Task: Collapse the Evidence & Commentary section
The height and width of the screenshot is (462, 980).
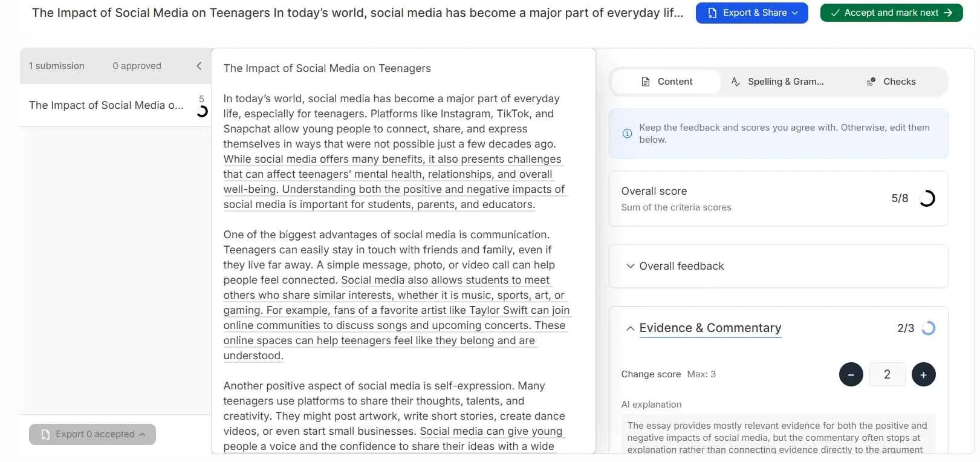Action: (x=630, y=328)
